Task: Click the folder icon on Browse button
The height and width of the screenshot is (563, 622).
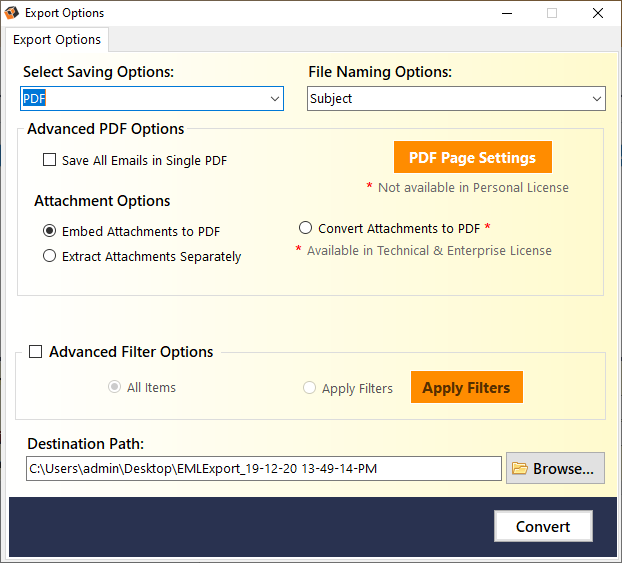Action: tap(519, 468)
